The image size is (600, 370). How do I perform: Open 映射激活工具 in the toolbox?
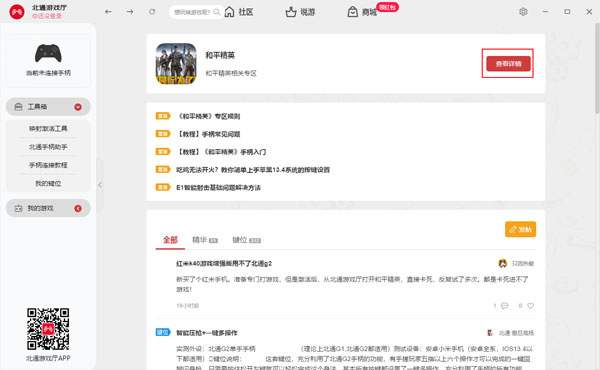click(48, 129)
